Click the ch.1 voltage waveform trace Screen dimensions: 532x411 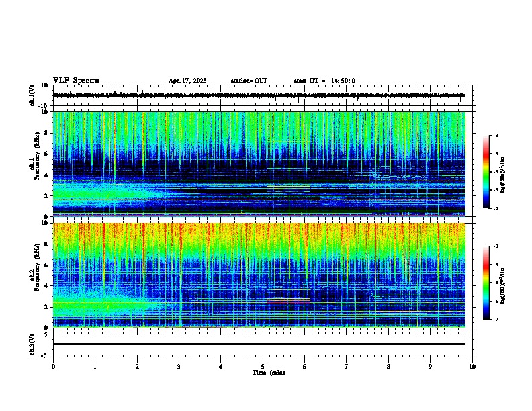coord(259,95)
